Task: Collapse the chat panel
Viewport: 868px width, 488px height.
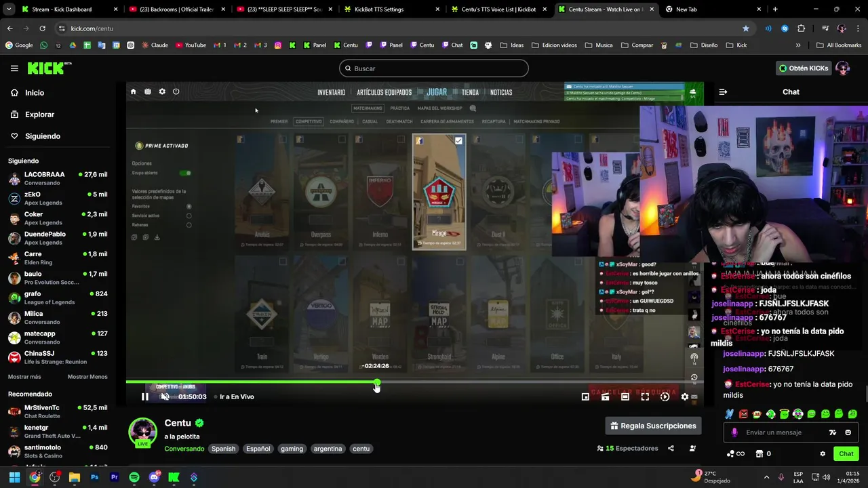Action: tap(723, 91)
